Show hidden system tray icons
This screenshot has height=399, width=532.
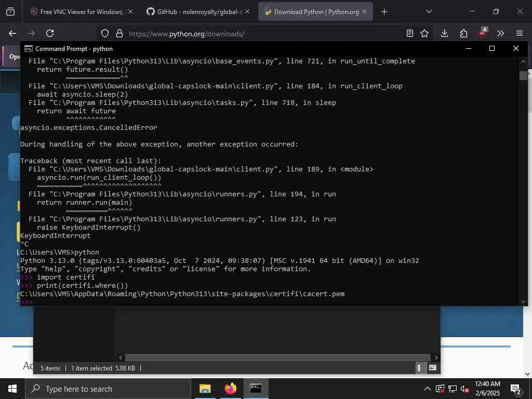428,389
